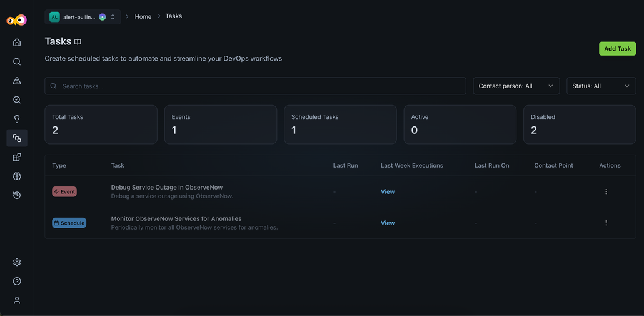The height and width of the screenshot is (316, 644).
Task: Open the settings gear icon
Action: pyautogui.click(x=17, y=262)
